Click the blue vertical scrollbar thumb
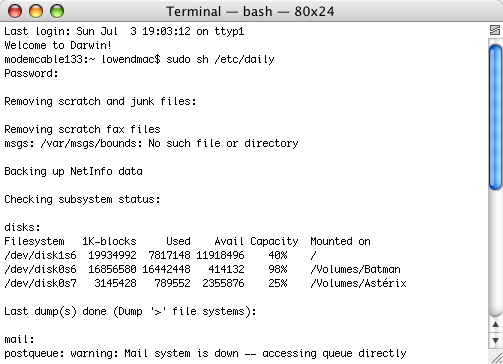The height and width of the screenshot is (364, 503). click(495, 118)
